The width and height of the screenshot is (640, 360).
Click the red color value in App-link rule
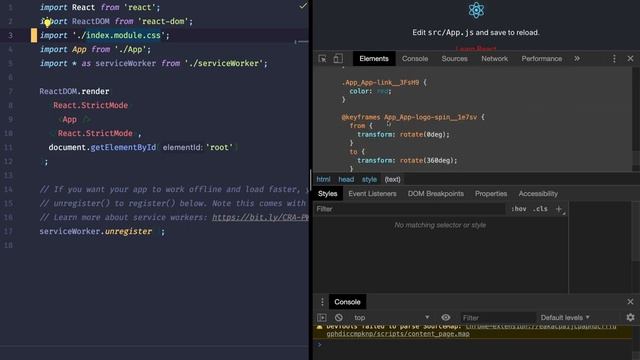(382, 91)
